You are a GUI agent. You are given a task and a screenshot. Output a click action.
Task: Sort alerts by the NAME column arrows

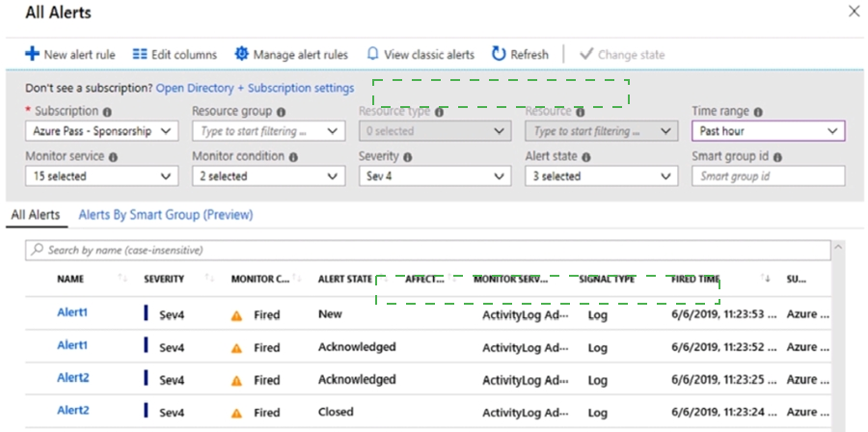pos(122,279)
